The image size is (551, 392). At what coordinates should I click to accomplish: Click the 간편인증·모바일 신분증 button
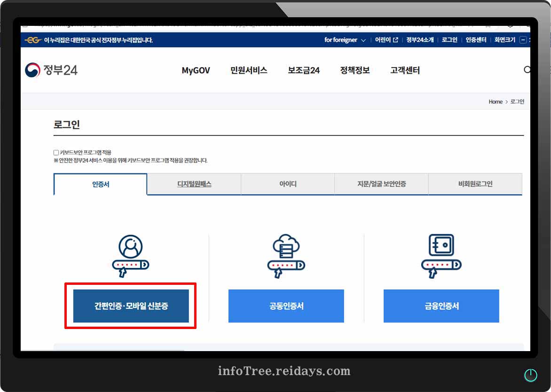pyautogui.click(x=131, y=306)
